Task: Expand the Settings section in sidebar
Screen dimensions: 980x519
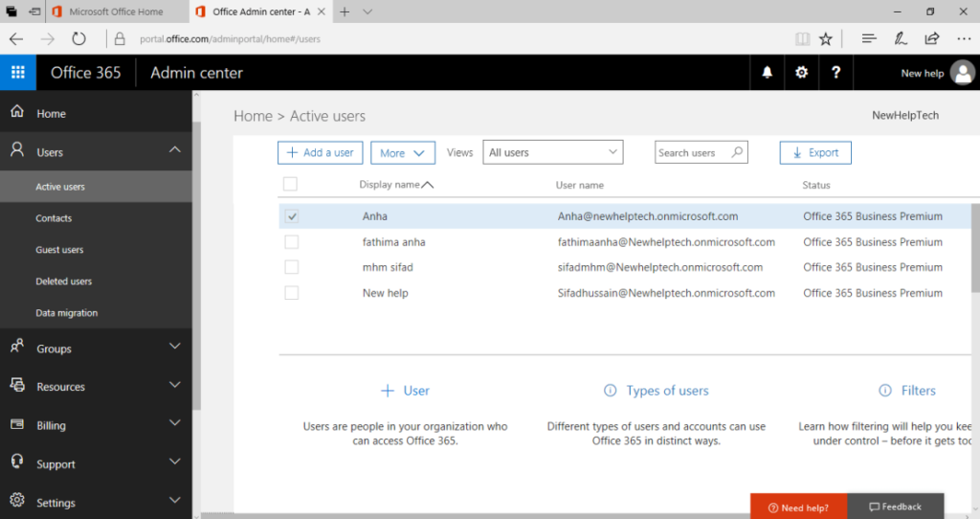Action: (175, 500)
